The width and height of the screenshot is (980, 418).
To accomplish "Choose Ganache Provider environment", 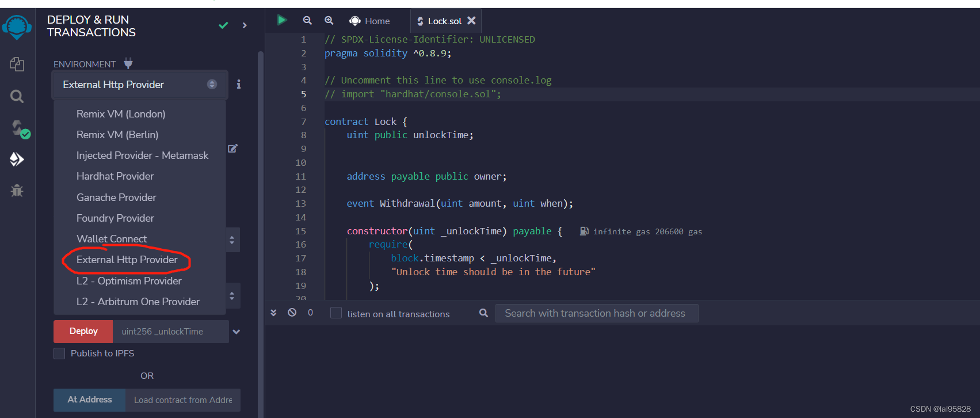I will pos(116,197).
